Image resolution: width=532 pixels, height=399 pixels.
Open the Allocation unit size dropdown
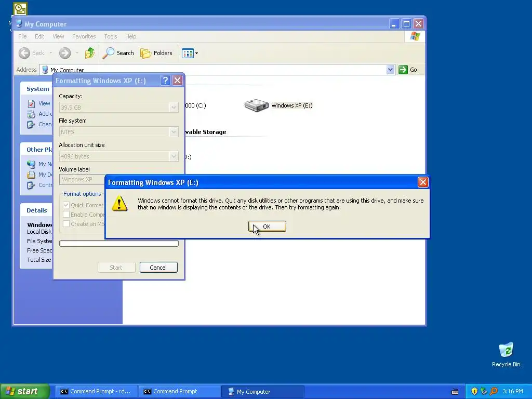[x=174, y=156]
